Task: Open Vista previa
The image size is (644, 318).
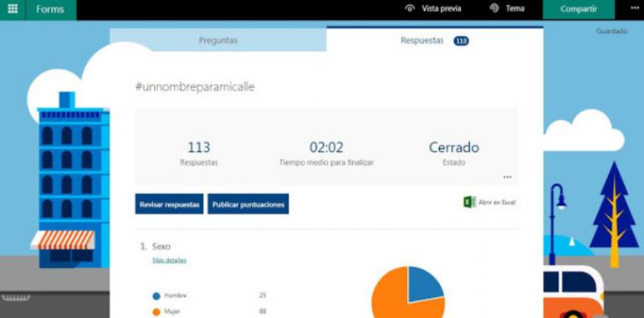Action: [441, 8]
